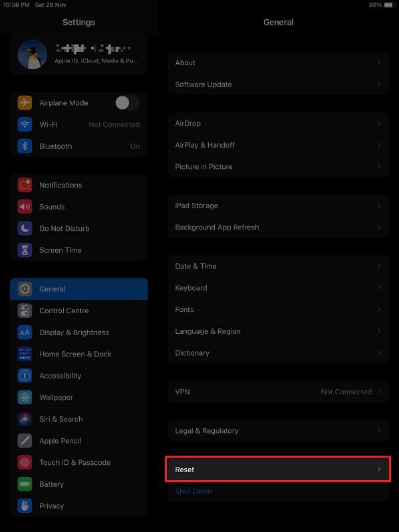The width and height of the screenshot is (399, 532).
Task: Open the Notifications settings
Action: coord(78,185)
